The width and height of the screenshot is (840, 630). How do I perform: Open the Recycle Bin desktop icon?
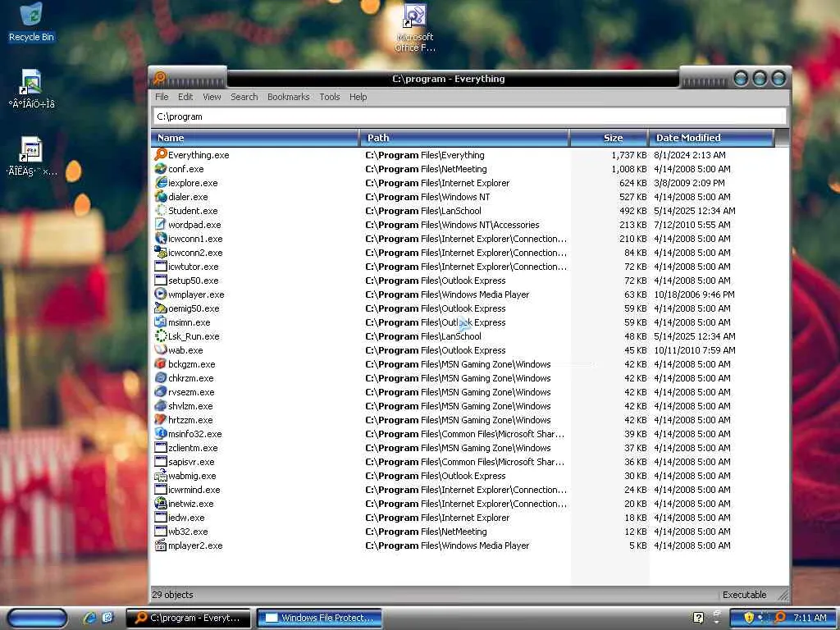tap(31, 22)
